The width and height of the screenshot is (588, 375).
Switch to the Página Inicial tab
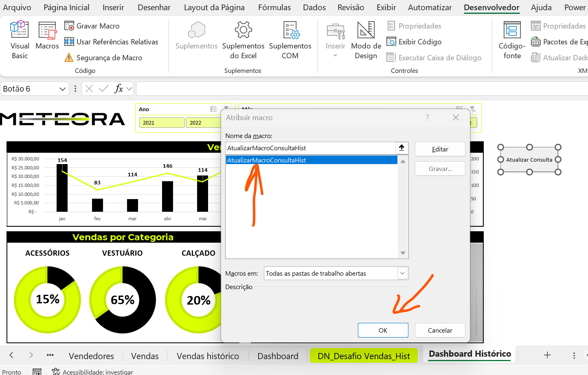click(x=66, y=7)
